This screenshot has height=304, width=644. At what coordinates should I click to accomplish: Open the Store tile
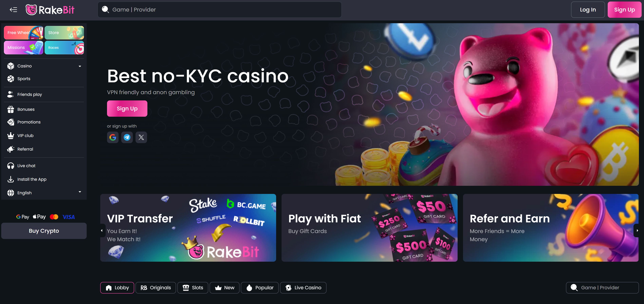(x=64, y=33)
